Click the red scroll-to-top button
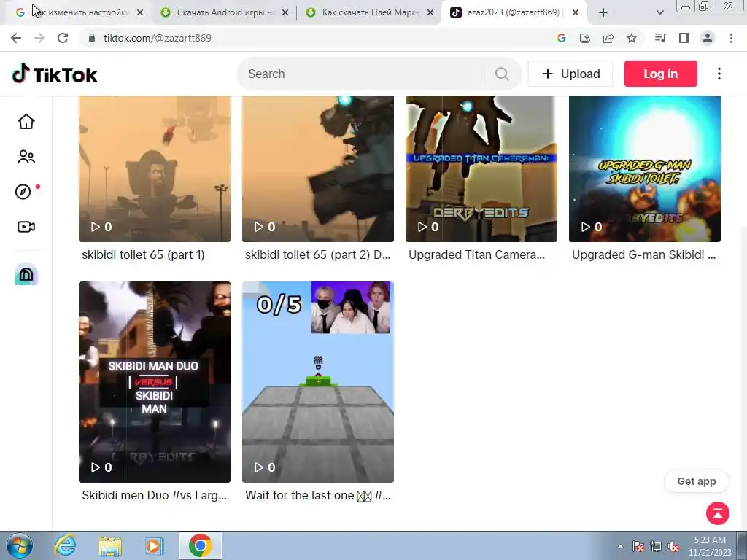The height and width of the screenshot is (560, 747). (718, 513)
